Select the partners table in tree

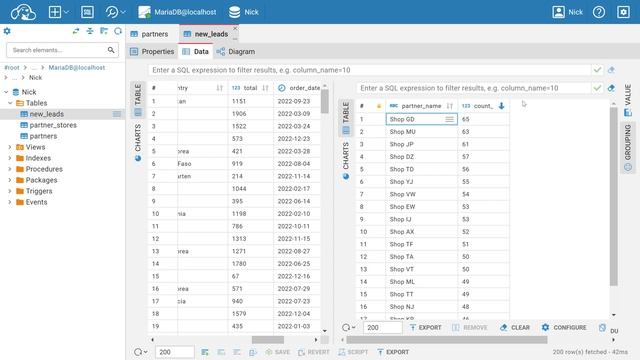[43, 136]
